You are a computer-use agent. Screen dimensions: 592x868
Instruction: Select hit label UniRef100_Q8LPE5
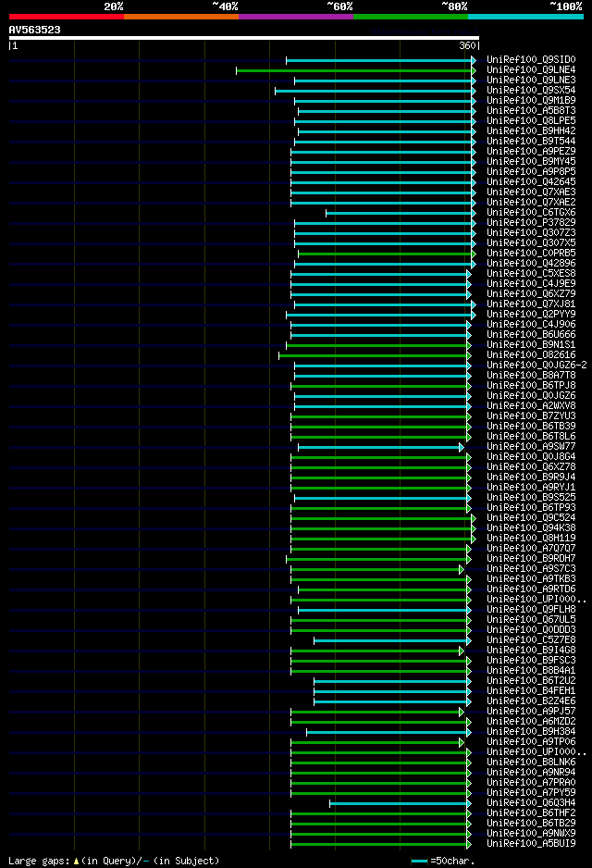531,120
